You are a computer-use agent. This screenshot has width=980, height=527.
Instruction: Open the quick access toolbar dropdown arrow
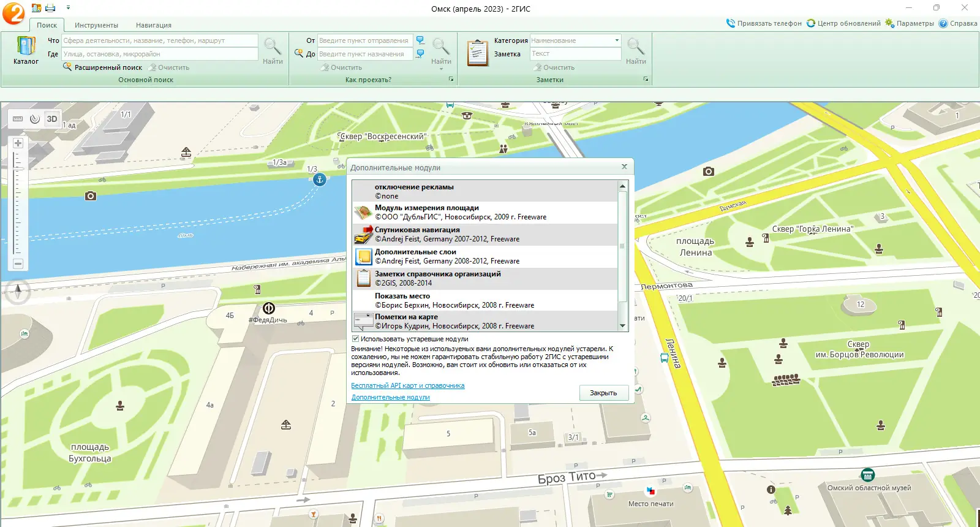68,8
